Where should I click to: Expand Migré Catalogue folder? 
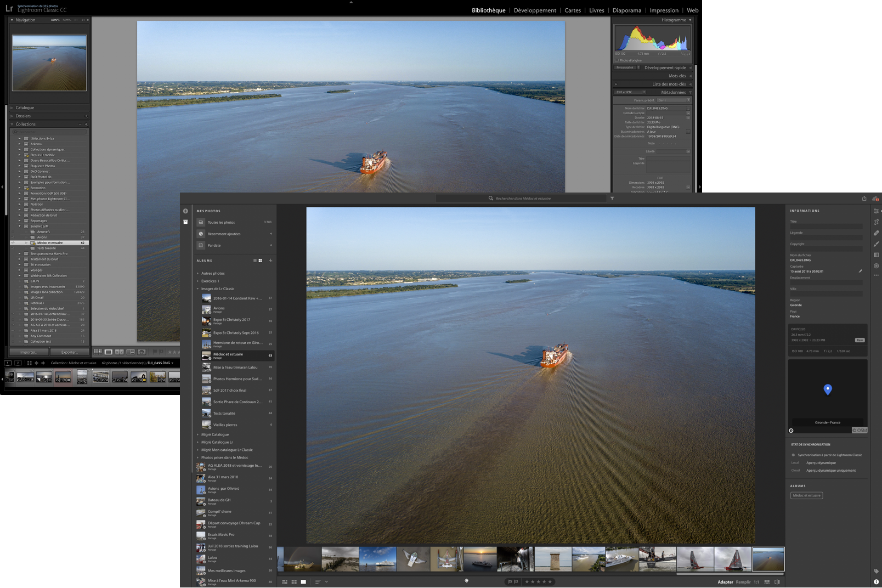pos(198,434)
